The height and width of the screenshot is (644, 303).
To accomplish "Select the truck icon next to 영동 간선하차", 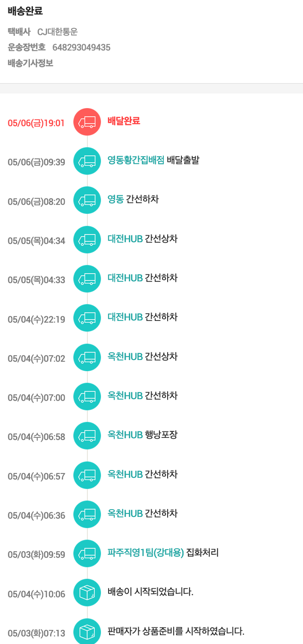I will tap(87, 200).
